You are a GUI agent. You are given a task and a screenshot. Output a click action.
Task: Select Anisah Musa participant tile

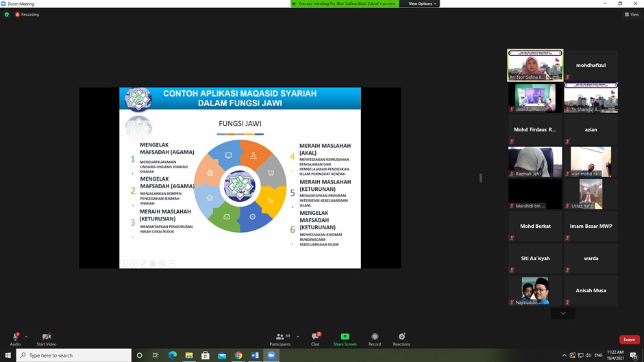pyautogui.click(x=591, y=291)
